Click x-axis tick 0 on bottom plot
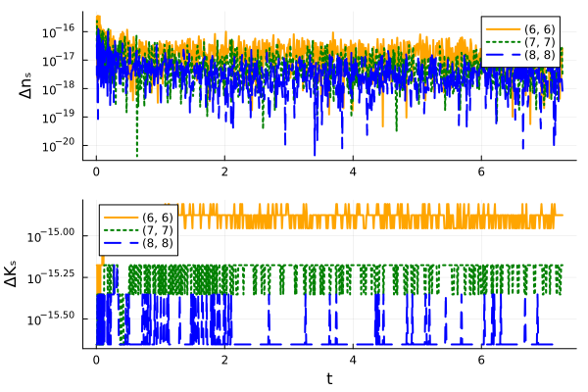Image resolution: width=588 pixels, height=392 pixels. (x=96, y=361)
